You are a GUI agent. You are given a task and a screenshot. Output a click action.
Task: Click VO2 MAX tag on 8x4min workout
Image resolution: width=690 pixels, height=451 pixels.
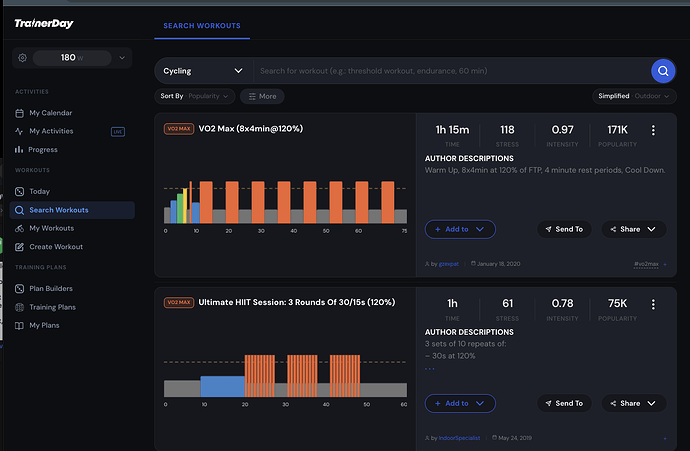coord(179,129)
